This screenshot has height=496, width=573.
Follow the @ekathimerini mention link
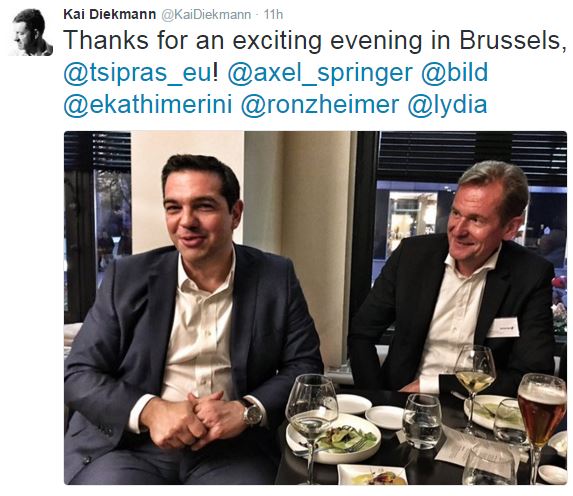(x=148, y=104)
